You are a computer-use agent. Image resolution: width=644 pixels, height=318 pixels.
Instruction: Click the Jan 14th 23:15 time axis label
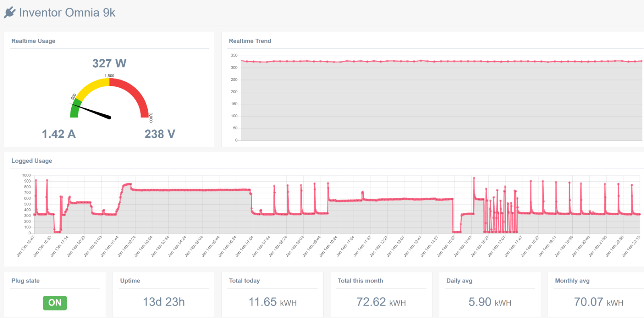[x=632, y=246]
